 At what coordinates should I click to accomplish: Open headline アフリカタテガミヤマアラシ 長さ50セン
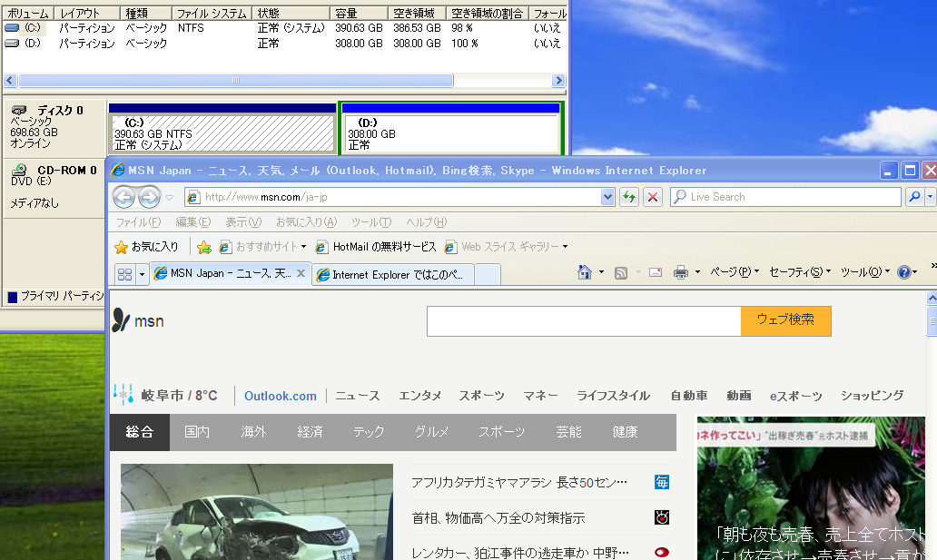point(519,482)
